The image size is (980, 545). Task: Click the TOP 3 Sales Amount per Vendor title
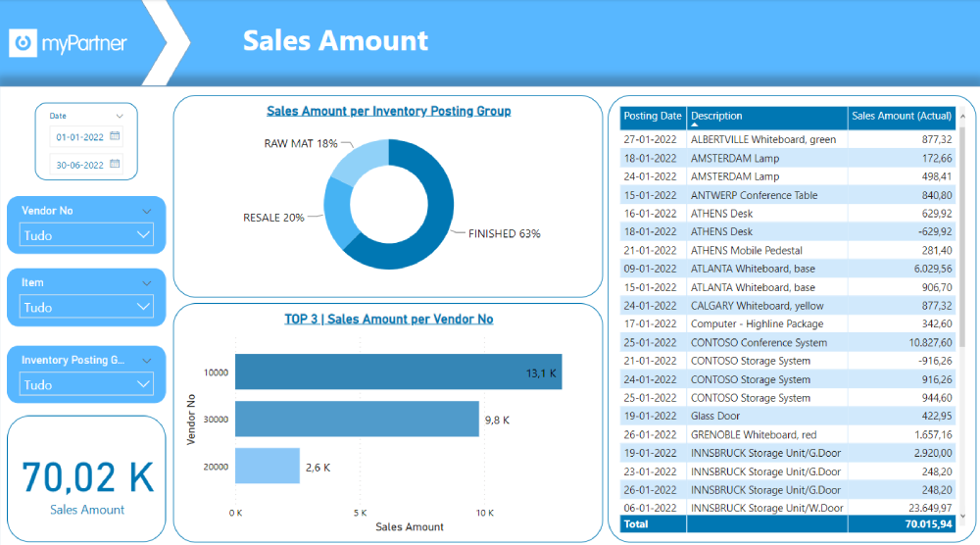tap(388, 320)
